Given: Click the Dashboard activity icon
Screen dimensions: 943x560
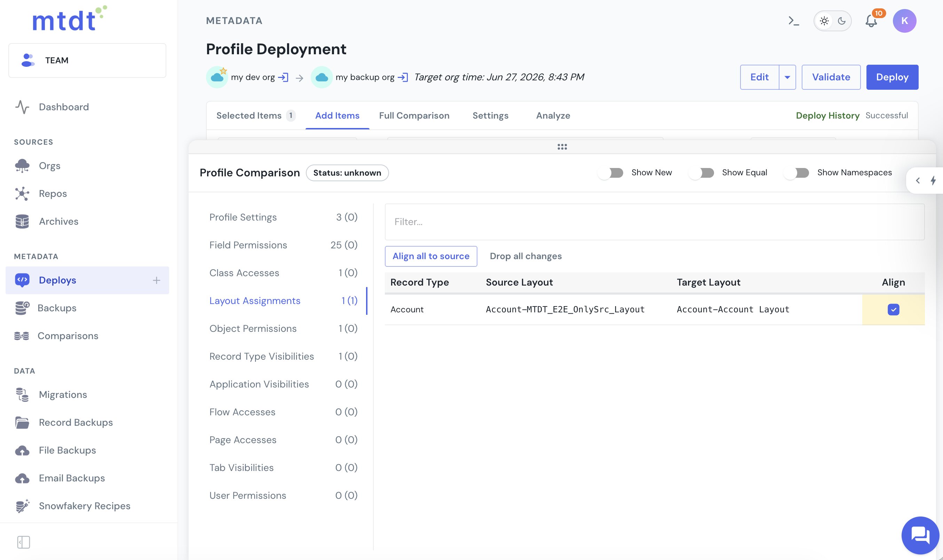Looking at the screenshot, I should click(22, 107).
